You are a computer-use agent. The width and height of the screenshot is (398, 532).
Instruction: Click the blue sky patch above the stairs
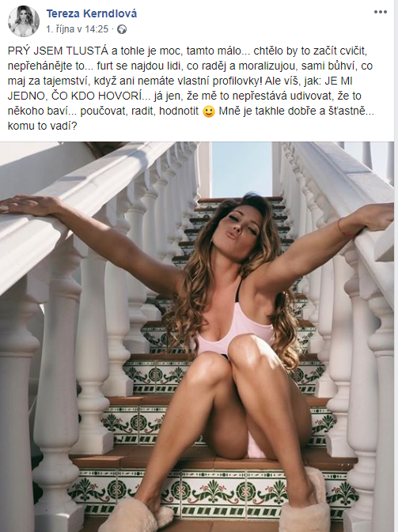[242, 169]
